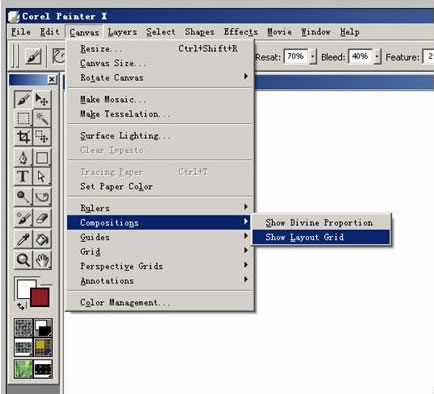434x394 pixels.
Task: Swap main and additional colors icon
Action: tap(21, 306)
